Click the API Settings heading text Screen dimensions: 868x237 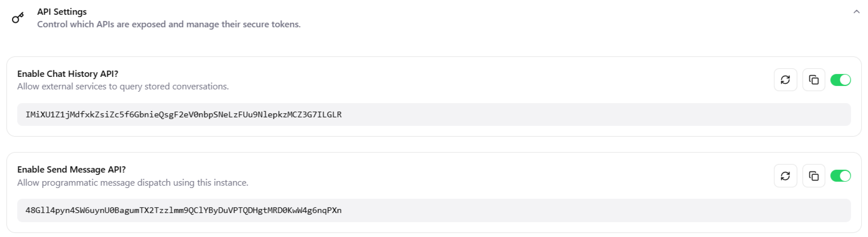(62, 11)
